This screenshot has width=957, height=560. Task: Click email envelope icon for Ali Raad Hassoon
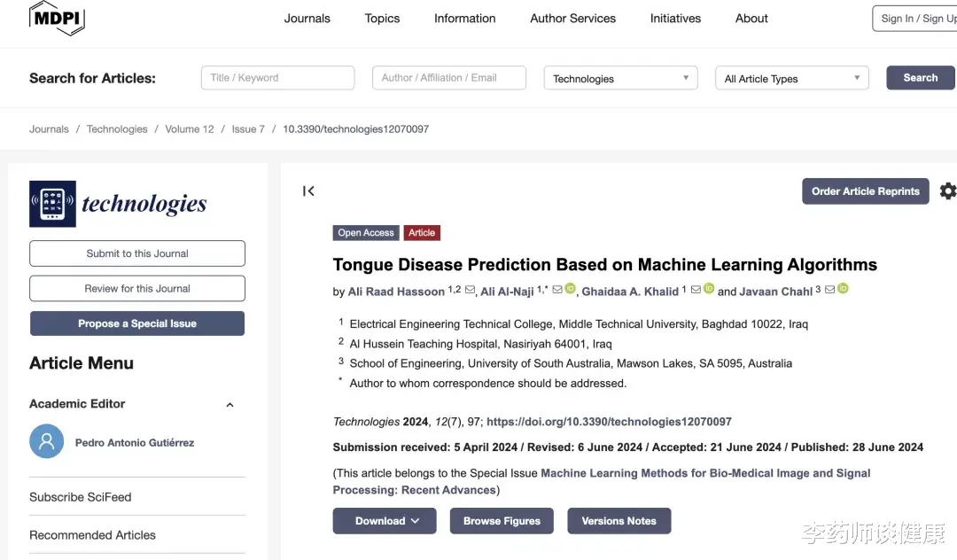[470, 290]
